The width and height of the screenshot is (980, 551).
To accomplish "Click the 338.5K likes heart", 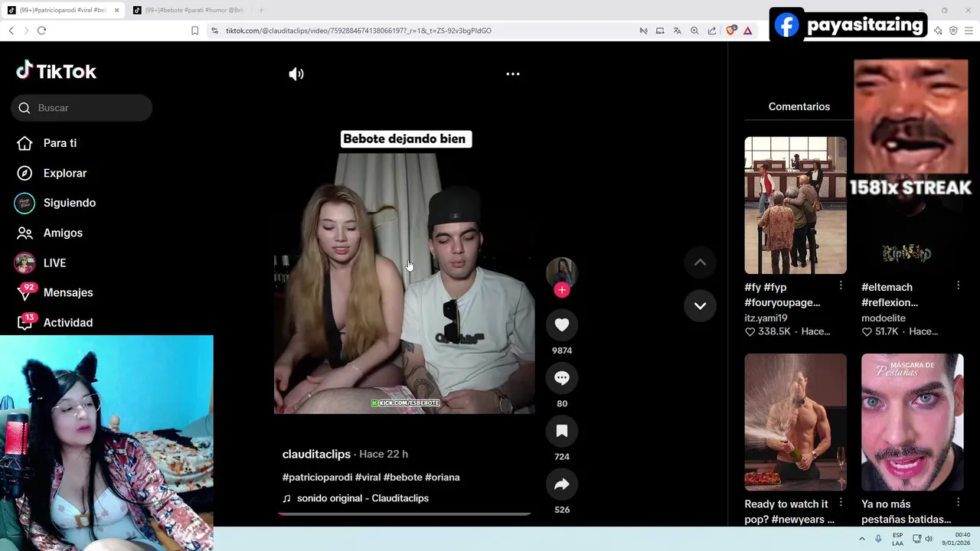I will pyautogui.click(x=750, y=331).
